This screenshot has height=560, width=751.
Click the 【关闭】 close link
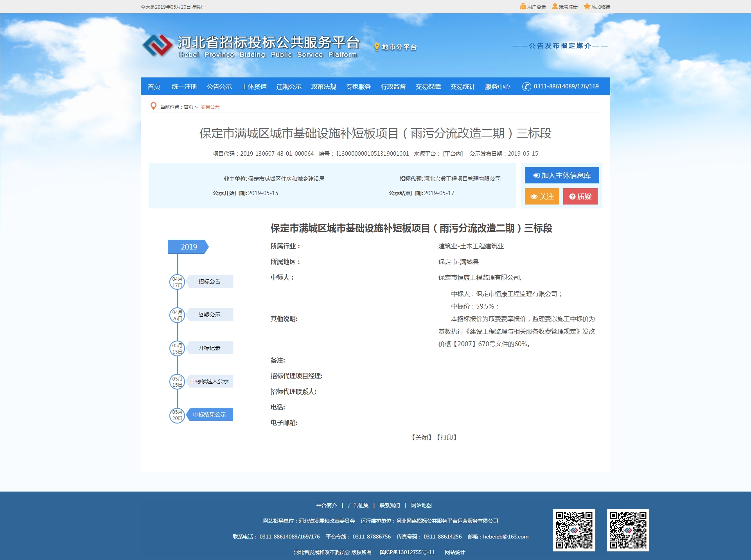click(x=421, y=437)
